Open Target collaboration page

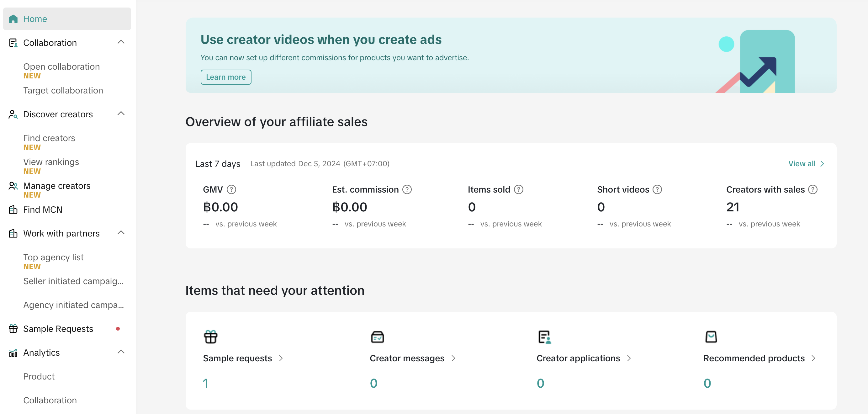[63, 90]
